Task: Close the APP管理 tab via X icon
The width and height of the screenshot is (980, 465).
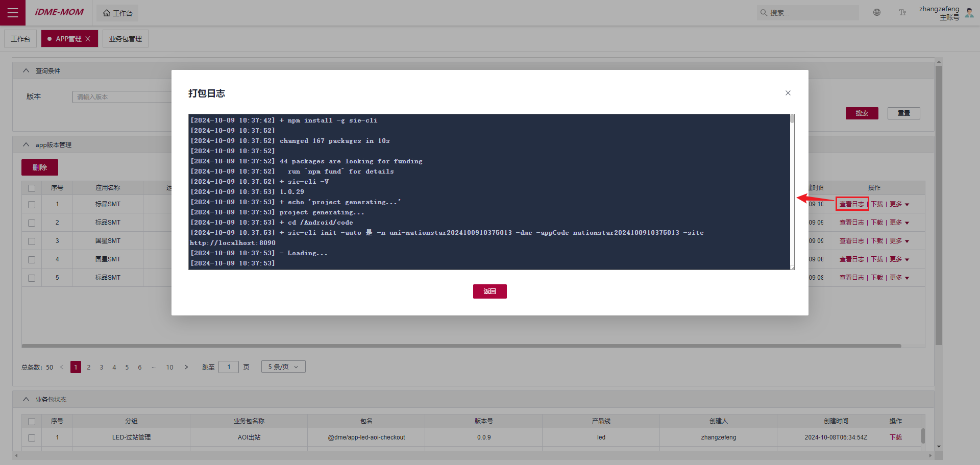Action: click(x=88, y=39)
